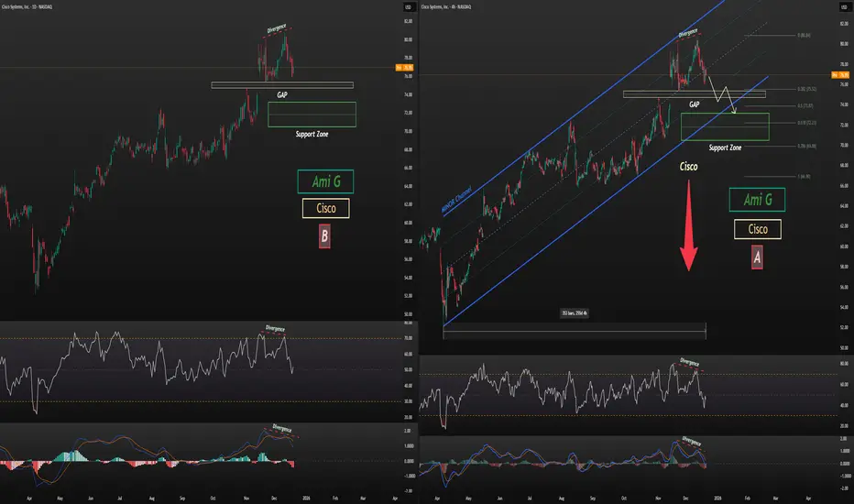This screenshot has width=854, height=504.
Task: Select the green Support Zone rectangle on left chart
Action: tap(312, 115)
